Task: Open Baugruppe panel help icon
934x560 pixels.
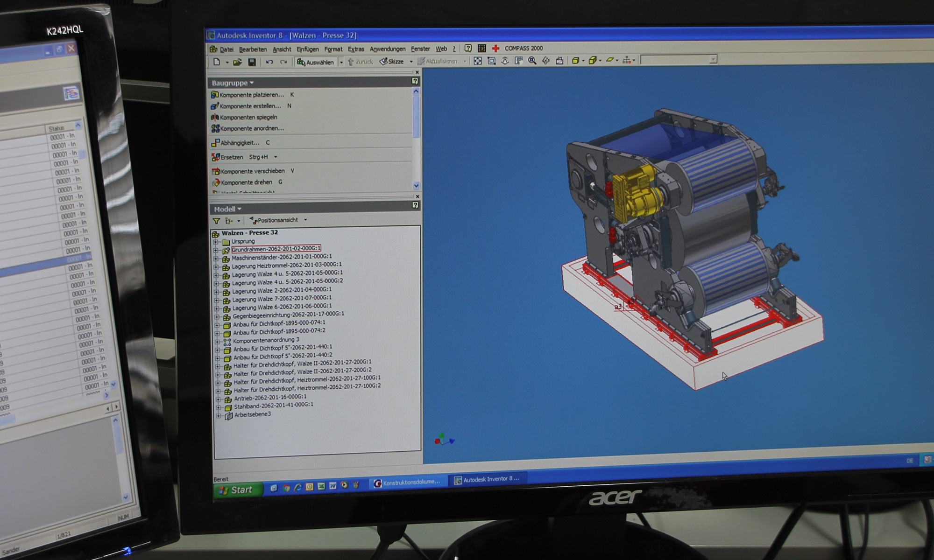Action: pos(415,81)
